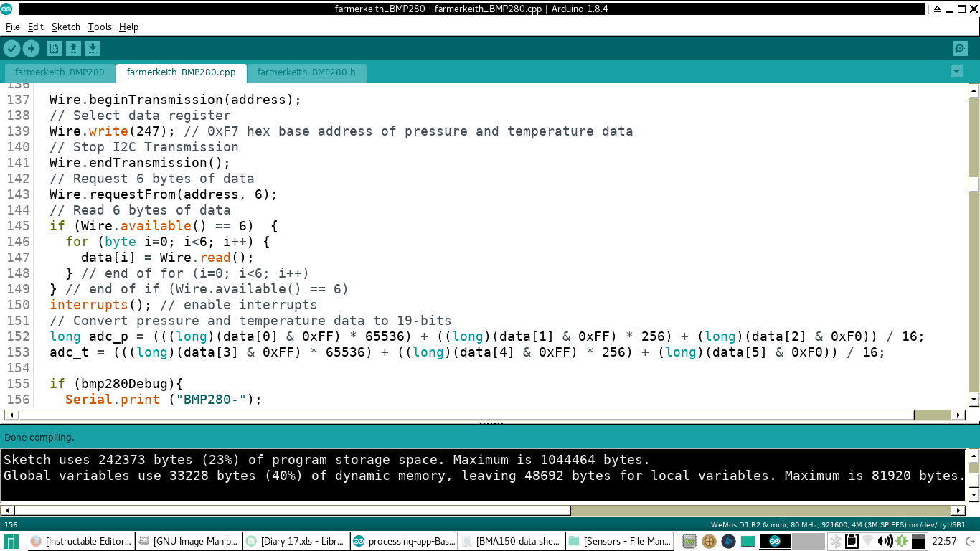Switch to Diary 17.xls LibreOffice taskbar window
The image size is (980, 551).
click(x=296, y=541)
